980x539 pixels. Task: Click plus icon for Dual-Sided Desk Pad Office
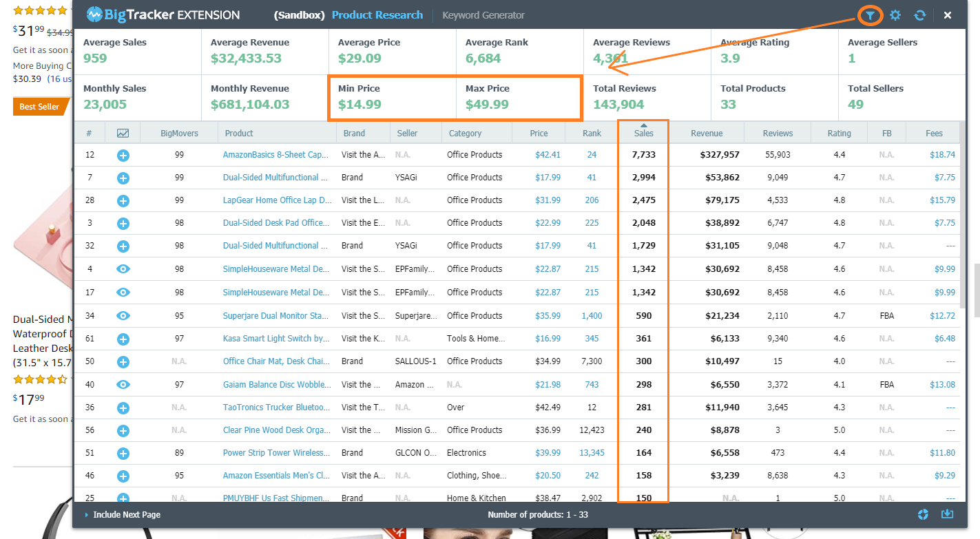point(123,224)
